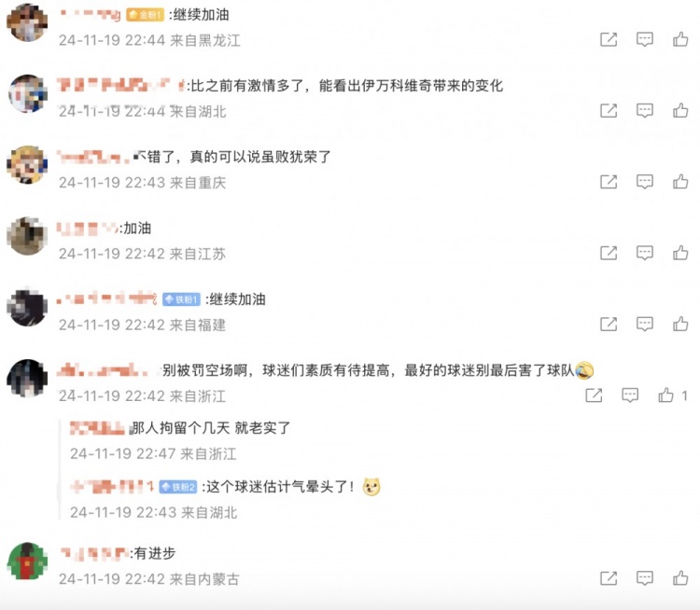Reply to the 虽败犹荣 comment from 重庆
This screenshot has height=610, width=700.
pos(645,182)
